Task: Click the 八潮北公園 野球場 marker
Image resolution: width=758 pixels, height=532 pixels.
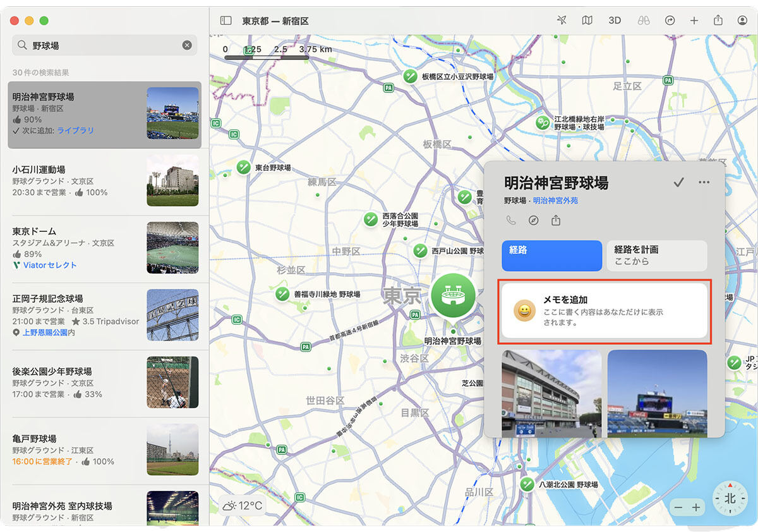Action: [x=527, y=485]
